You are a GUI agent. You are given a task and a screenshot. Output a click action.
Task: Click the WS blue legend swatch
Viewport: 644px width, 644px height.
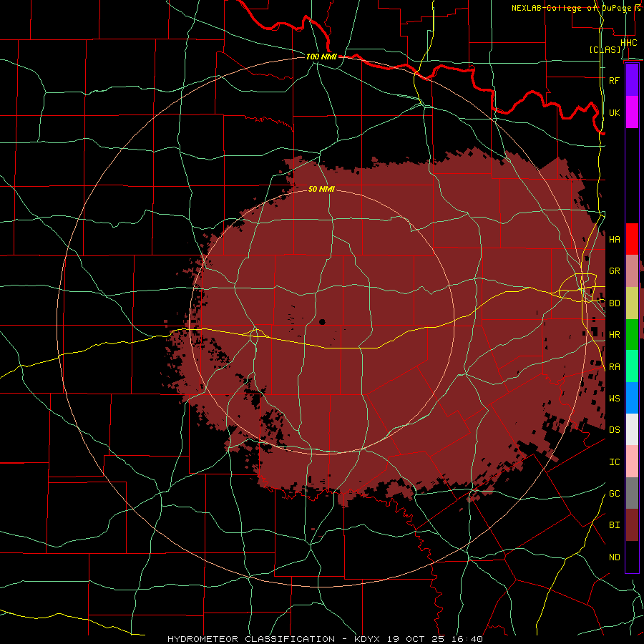coord(632,398)
